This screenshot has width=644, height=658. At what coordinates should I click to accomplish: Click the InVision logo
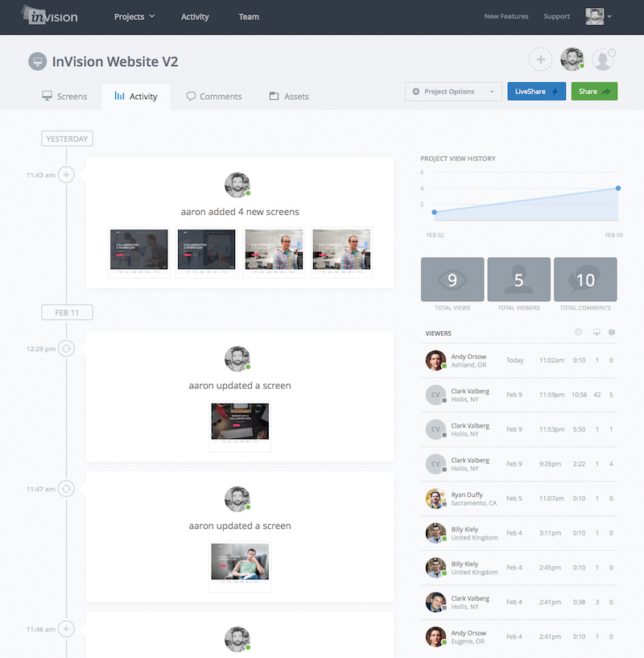pos(50,16)
